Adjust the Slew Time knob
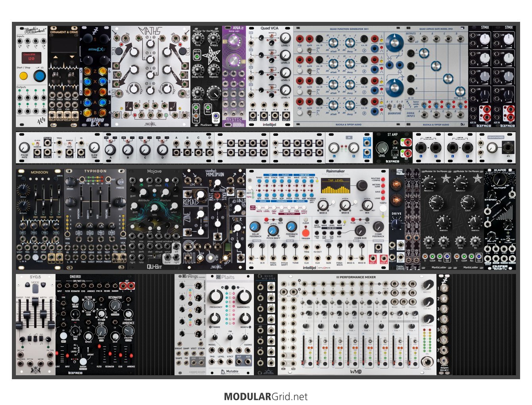 [x=94, y=148]
